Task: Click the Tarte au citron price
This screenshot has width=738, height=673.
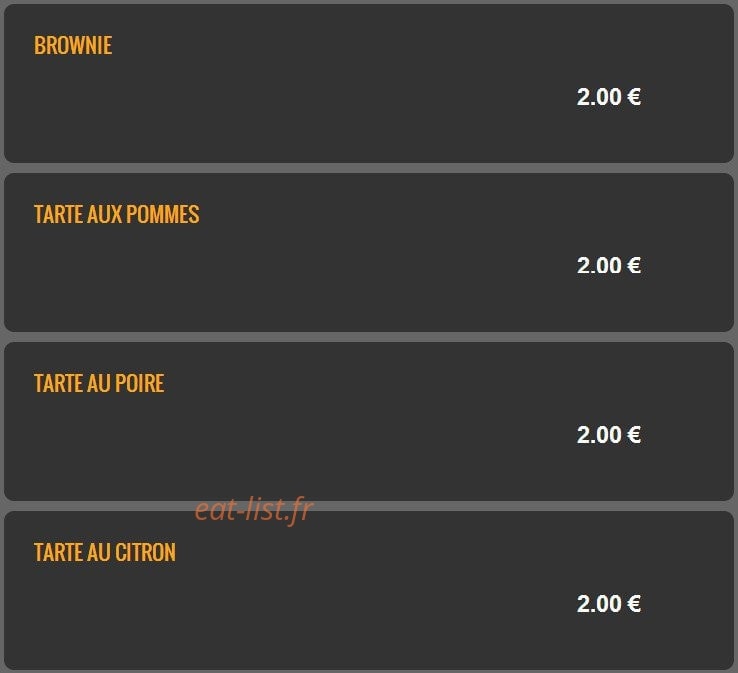Action: point(609,603)
